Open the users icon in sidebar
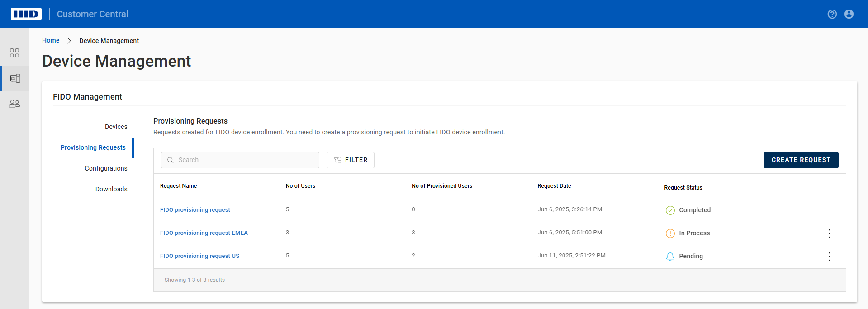 pyautogui.click(x=14, y=104)
